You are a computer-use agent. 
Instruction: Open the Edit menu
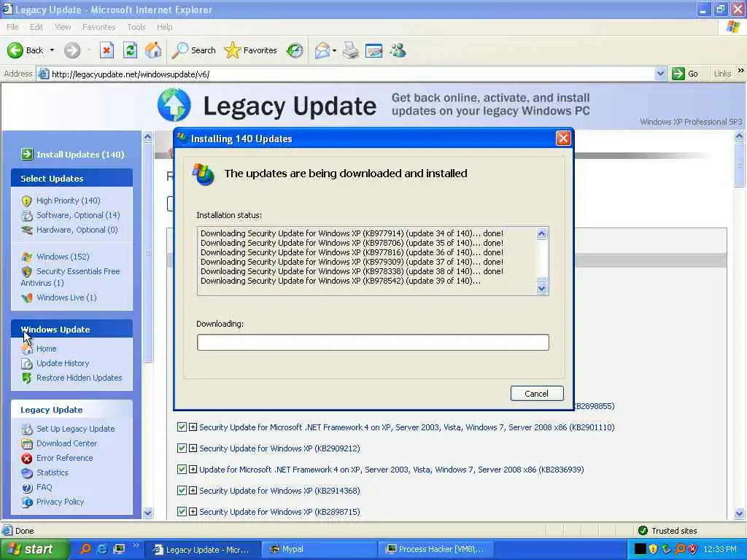pos(36,27)
